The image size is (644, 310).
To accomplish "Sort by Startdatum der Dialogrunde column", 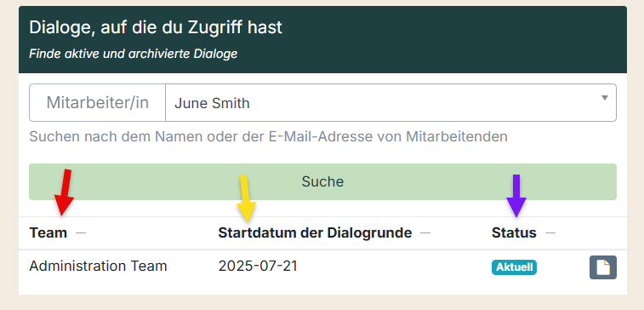I will [315, 233].
